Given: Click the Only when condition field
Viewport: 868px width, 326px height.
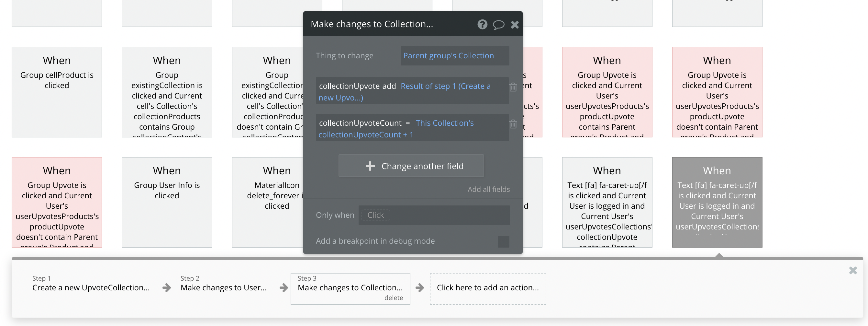Looking at the screenshot, I should click(x=434, y=215).
